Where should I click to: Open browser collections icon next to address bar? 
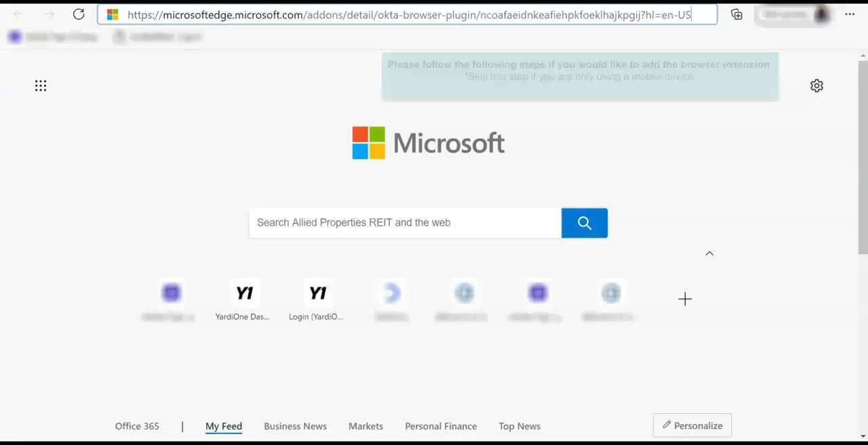[736, 14]
